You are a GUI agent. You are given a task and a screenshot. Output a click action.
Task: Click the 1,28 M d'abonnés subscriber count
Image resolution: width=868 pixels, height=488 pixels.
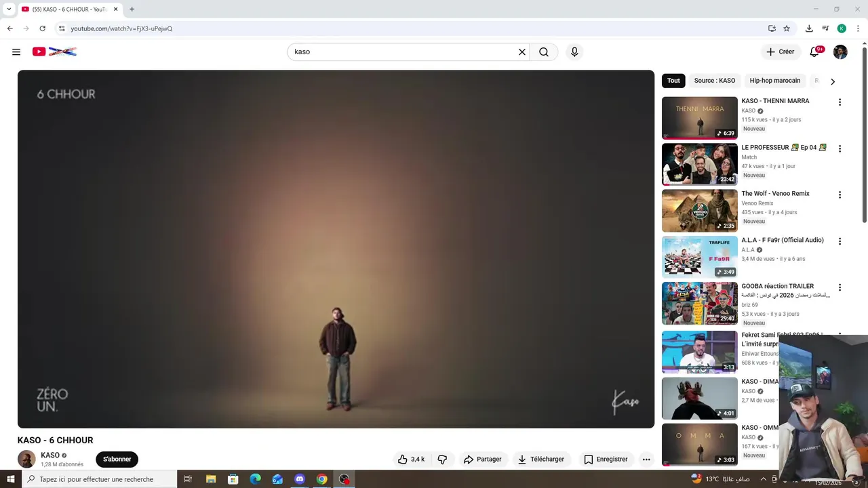click(x=62, y=464)
